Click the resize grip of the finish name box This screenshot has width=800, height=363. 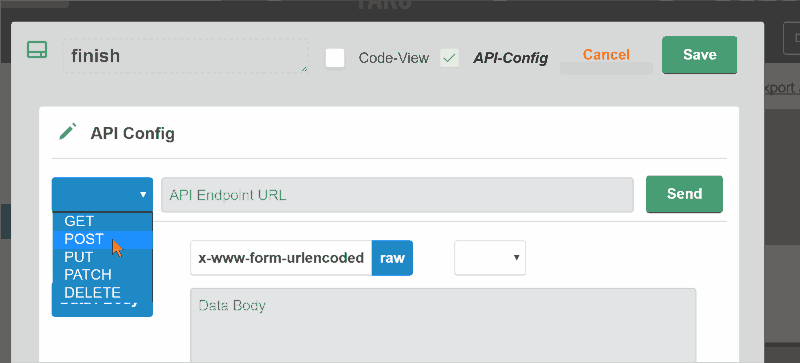coord(305,69)
